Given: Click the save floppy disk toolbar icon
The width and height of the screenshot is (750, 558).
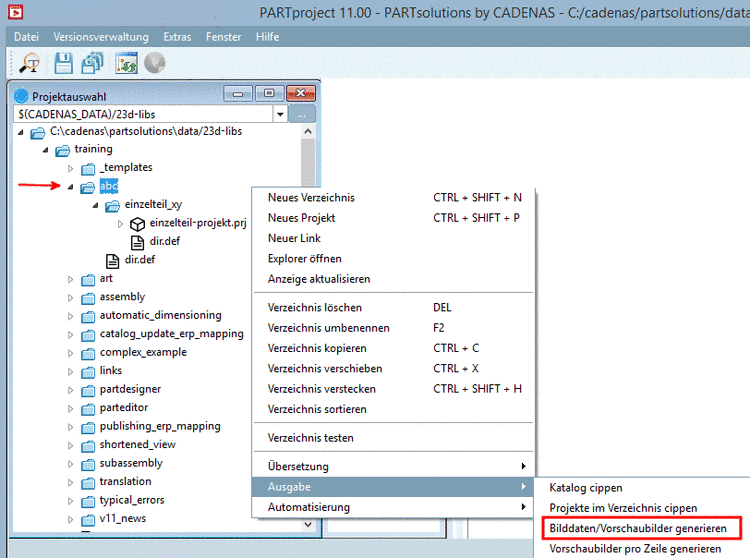Looking at the screenshot, I should click(x=63, y=63).
